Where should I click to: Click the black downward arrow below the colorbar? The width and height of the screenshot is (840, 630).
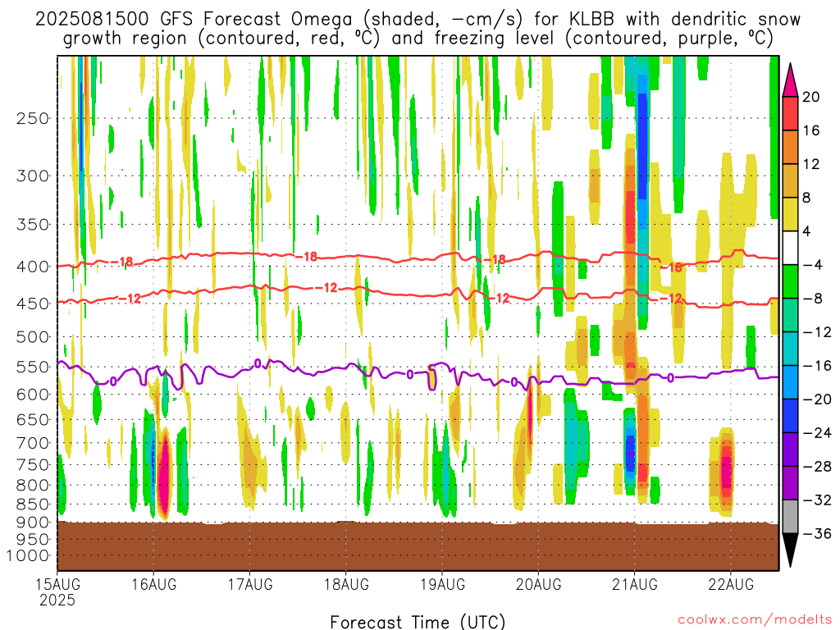790,550
